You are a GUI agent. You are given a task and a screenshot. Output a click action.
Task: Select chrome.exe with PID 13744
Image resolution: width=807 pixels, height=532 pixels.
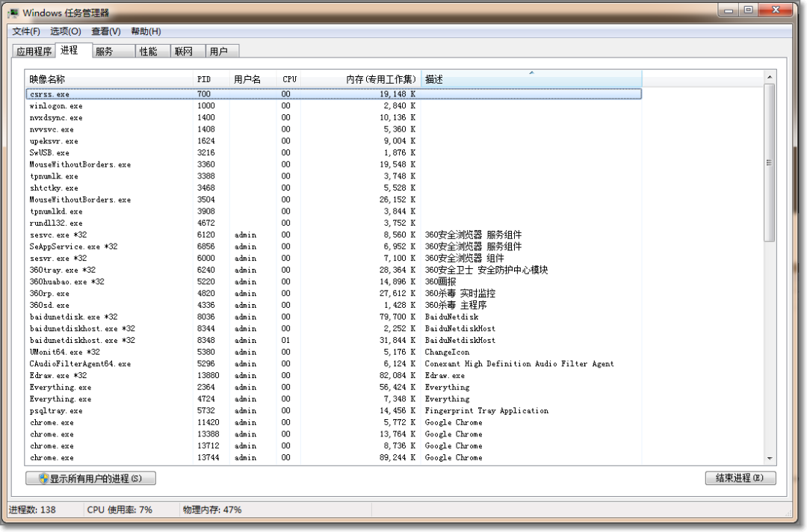point(333,458)
